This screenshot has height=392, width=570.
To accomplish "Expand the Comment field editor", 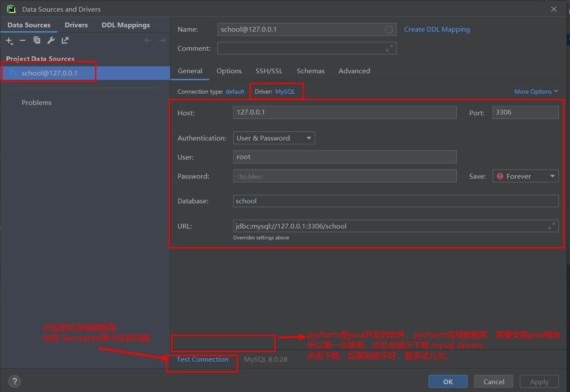I will click(389, 49).
